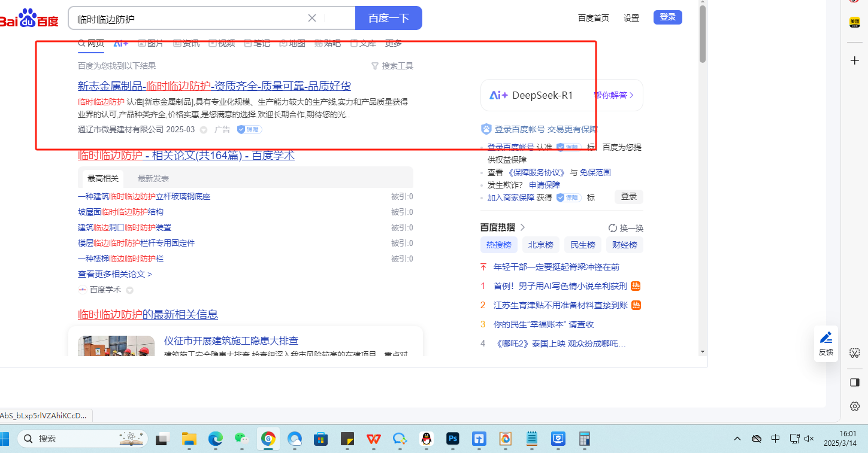Image resolution: width=868 pixels, height=453 pixels.
Task: Open the screenshot scissors tool in sidebar
Action: pyautogui.click(x=855, y=353)
